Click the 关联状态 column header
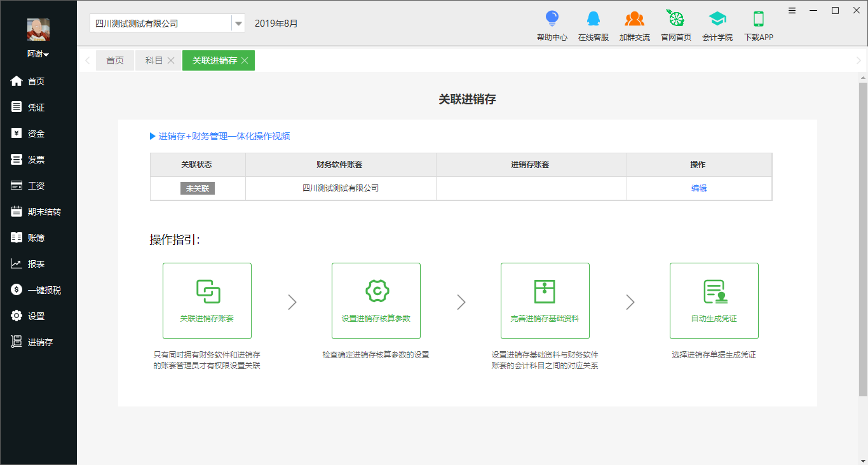 click(198, 165)
